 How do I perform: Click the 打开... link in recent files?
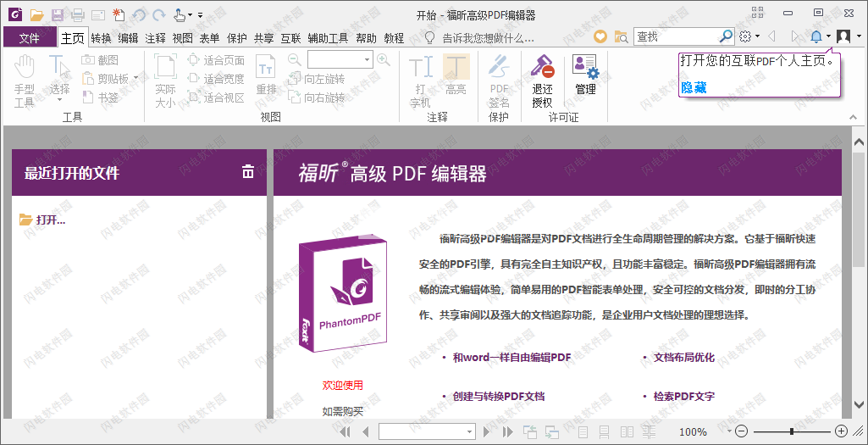pyautogui.click(x=42, y=220)
